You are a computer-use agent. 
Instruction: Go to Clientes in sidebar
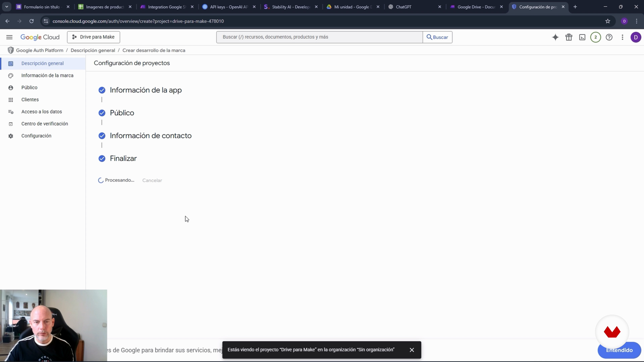click(x=30, y=100)
